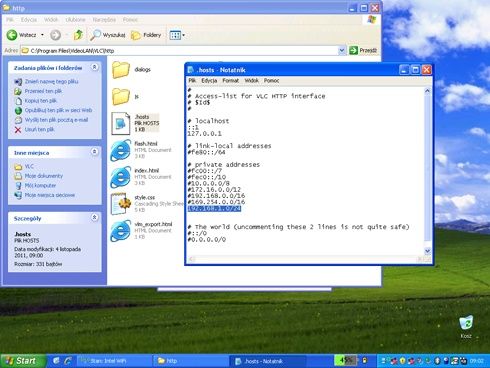Open Narzędzia menu in Explorer window

[x=104, y=20]
